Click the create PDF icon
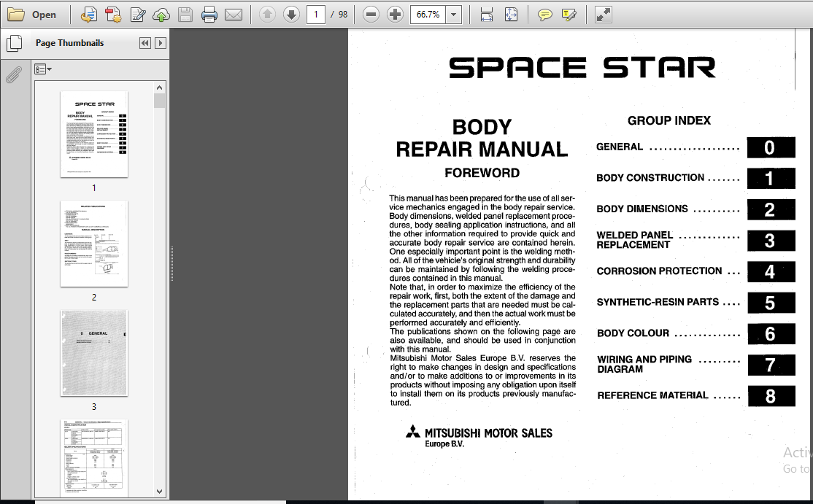 (113, 15)
